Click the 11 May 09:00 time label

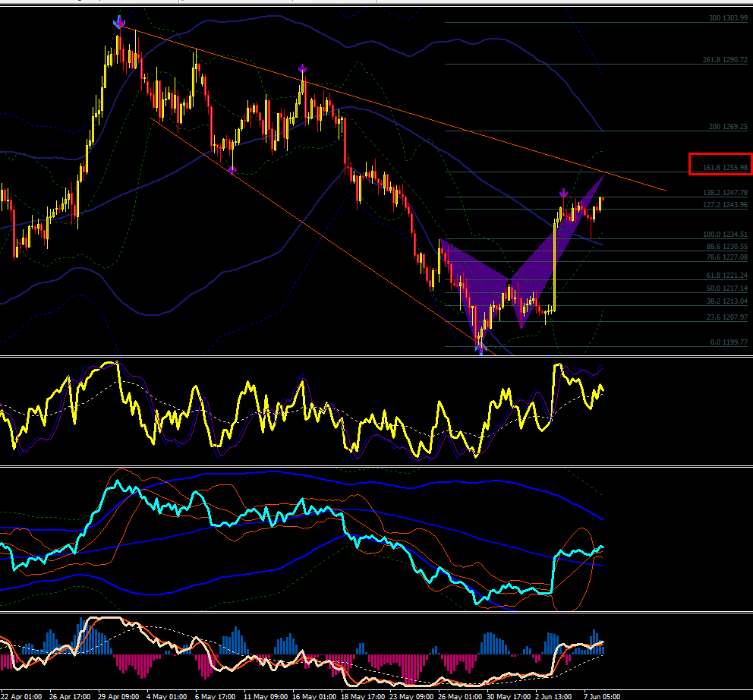pos(266,696)
